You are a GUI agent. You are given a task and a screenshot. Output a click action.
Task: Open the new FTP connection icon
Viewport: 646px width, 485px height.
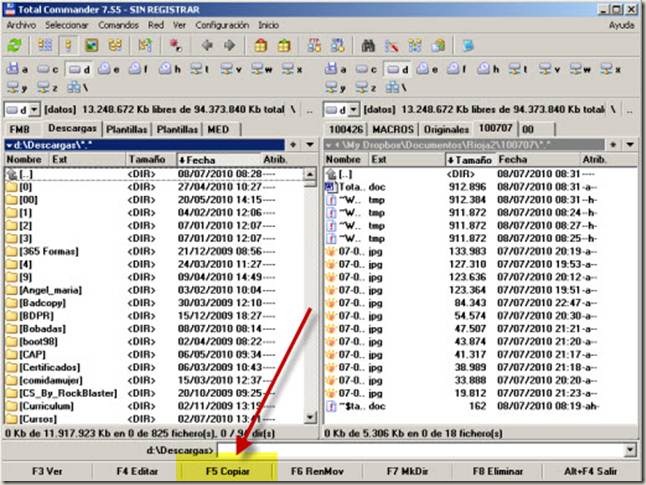337,45
